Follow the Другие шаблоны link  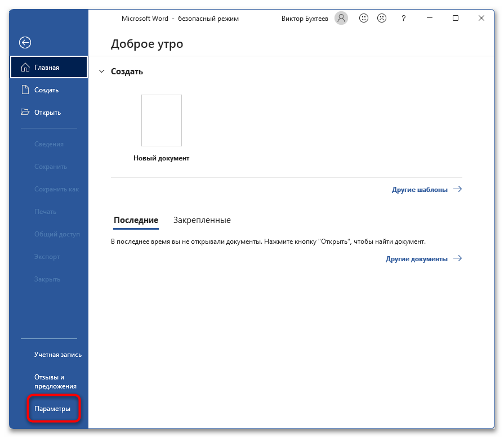click(420, 189)
